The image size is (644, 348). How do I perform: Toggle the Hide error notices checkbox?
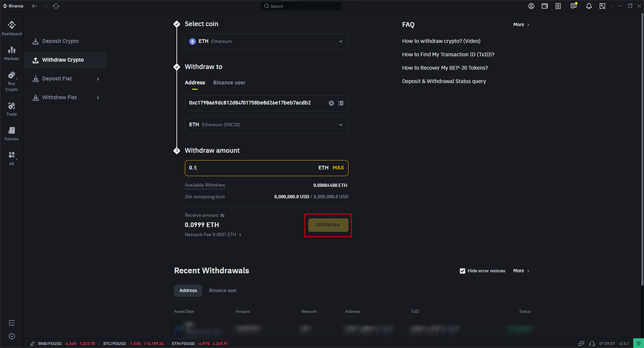coord(463,271)
